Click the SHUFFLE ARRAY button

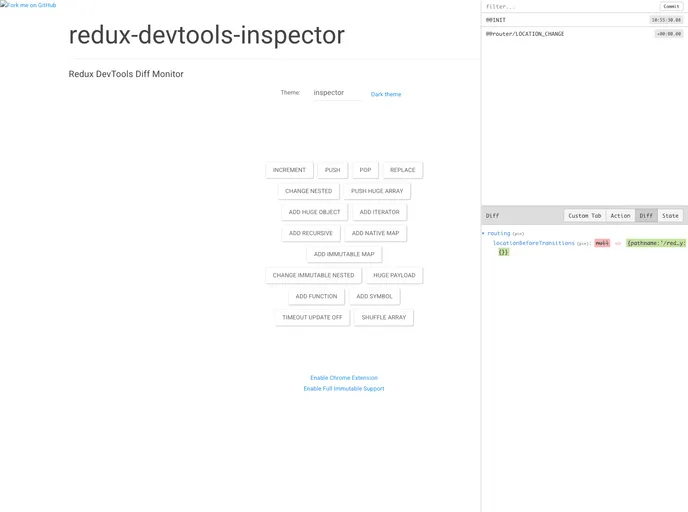click(x=384, y=317)
